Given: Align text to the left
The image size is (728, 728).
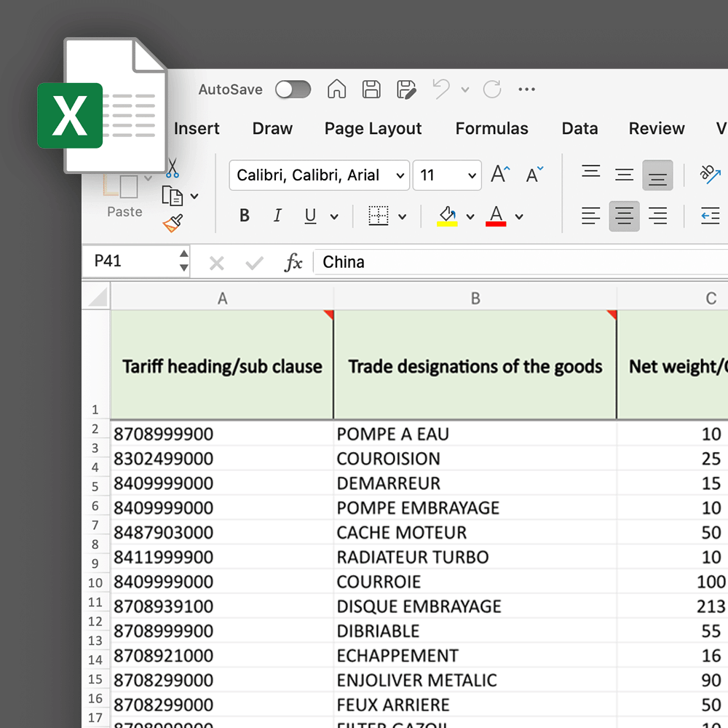Looking at the screenshot, I should [x=590, y=216].
